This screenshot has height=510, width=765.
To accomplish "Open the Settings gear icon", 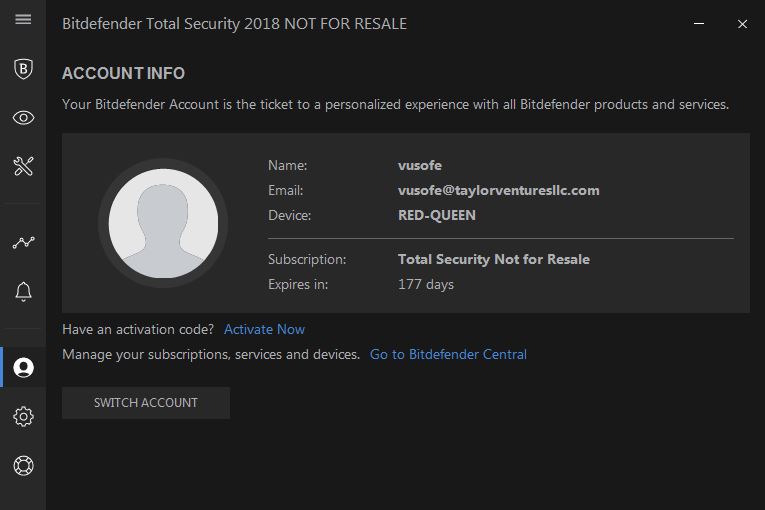I will pos(23,416).
